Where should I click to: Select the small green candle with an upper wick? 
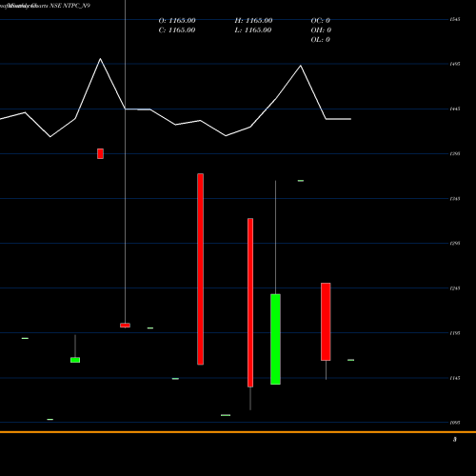tap(75, 360)
